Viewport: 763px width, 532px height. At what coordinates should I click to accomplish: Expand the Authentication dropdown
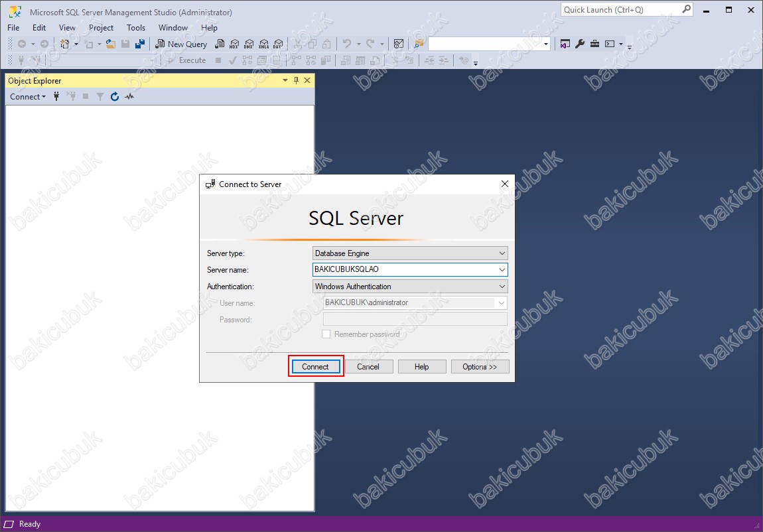point(502,287)
